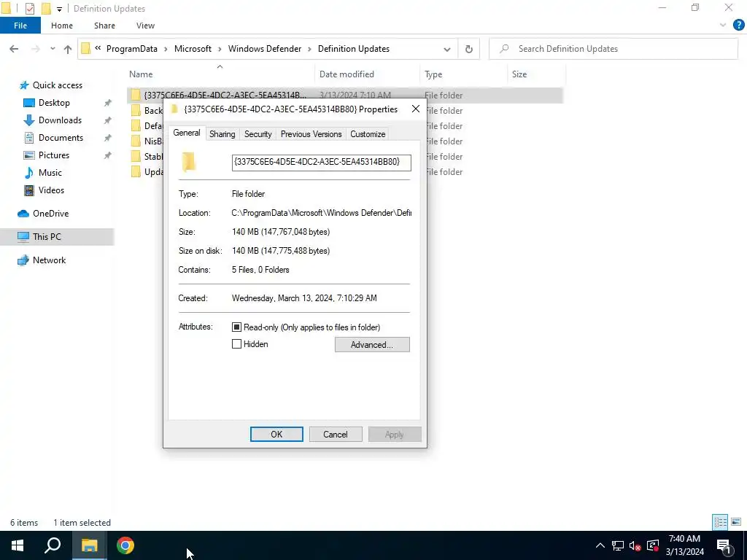The image size is (747, 560).
Task: Click the New folder quick access icon
Action: coord(46,9)
